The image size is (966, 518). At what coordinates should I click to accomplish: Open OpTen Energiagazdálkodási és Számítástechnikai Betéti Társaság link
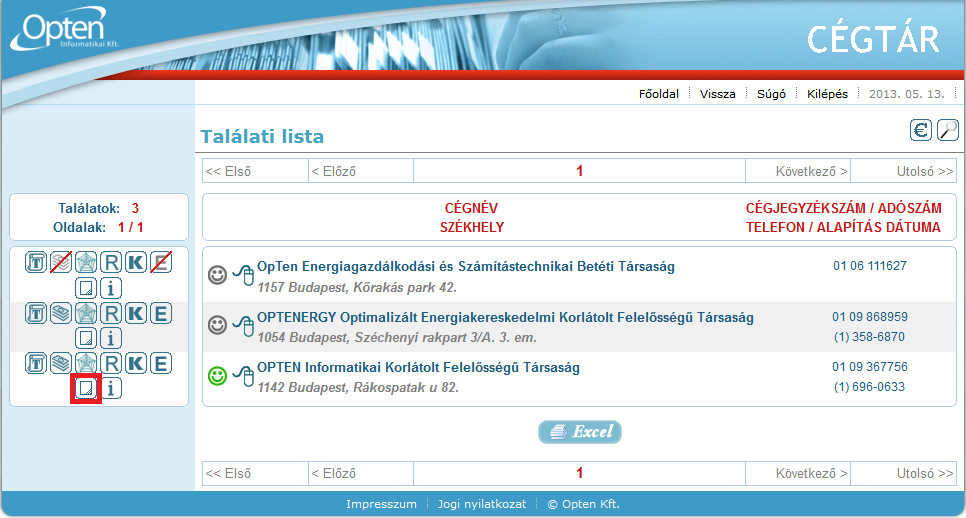[466, 267]
